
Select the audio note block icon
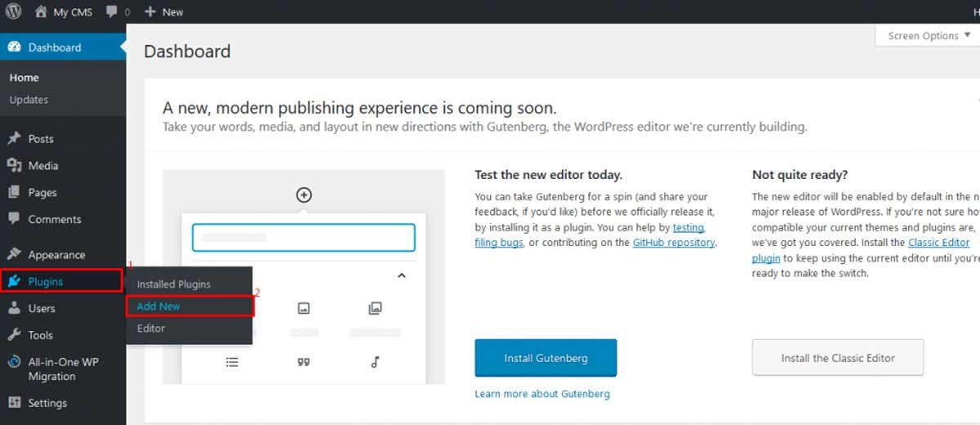pyautogui.click(x=375, y=362)
